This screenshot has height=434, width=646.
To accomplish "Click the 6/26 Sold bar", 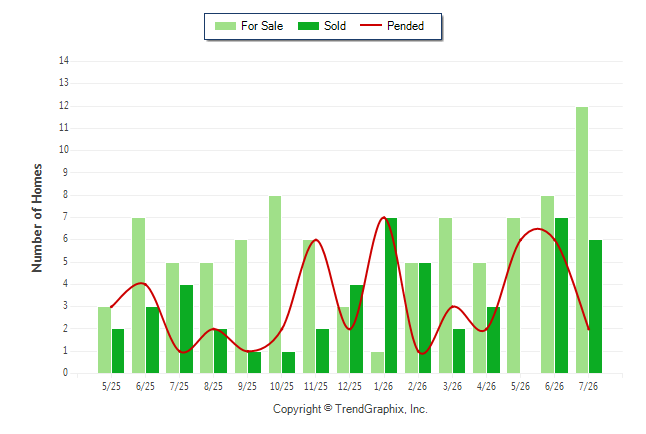I will coord(562,296).
